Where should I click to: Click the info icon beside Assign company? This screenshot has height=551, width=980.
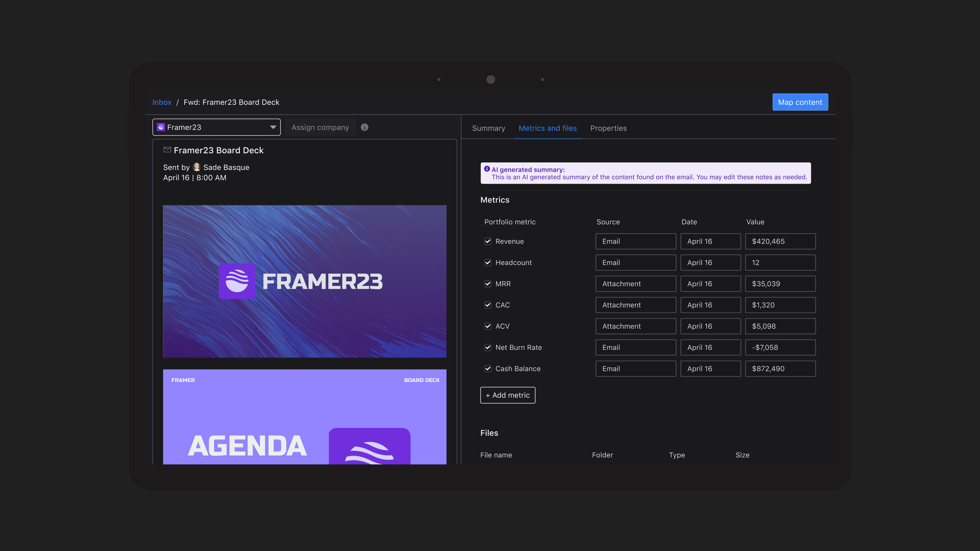[364, 127]
